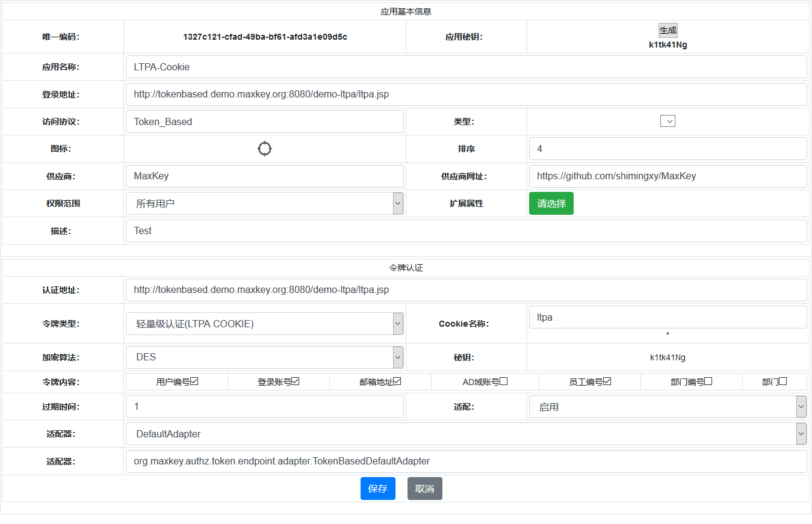
Task: Click the crosshair application icon
Action: pos(265,149)
